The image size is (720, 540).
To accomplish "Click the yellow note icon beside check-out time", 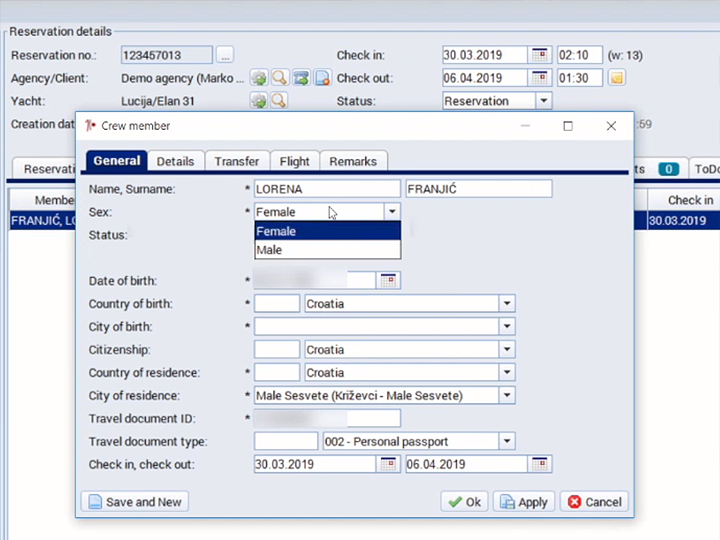I will pyautogui.click(x=617, y=78).
